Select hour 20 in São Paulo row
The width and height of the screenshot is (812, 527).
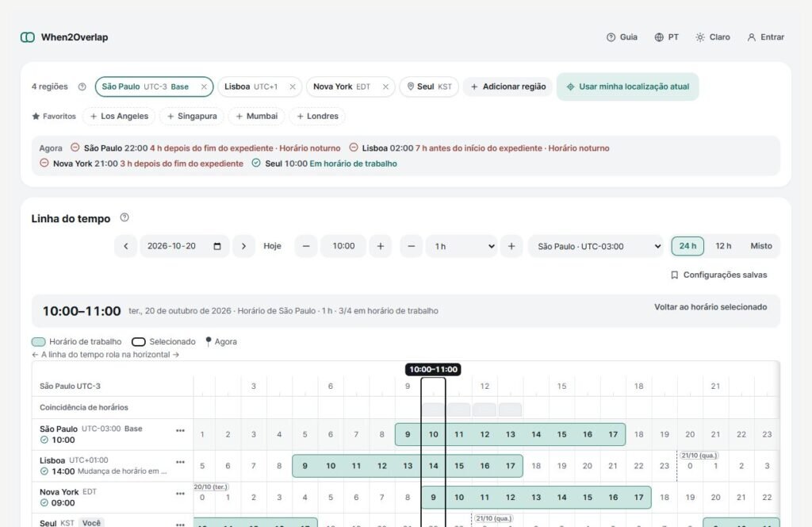[x=690, y=435]
